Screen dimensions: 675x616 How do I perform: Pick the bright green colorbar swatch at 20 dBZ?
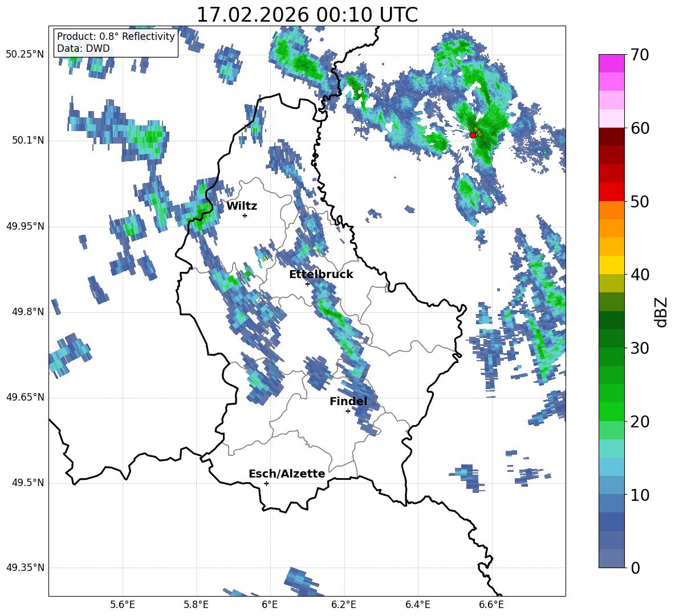[x=611, y=411]
